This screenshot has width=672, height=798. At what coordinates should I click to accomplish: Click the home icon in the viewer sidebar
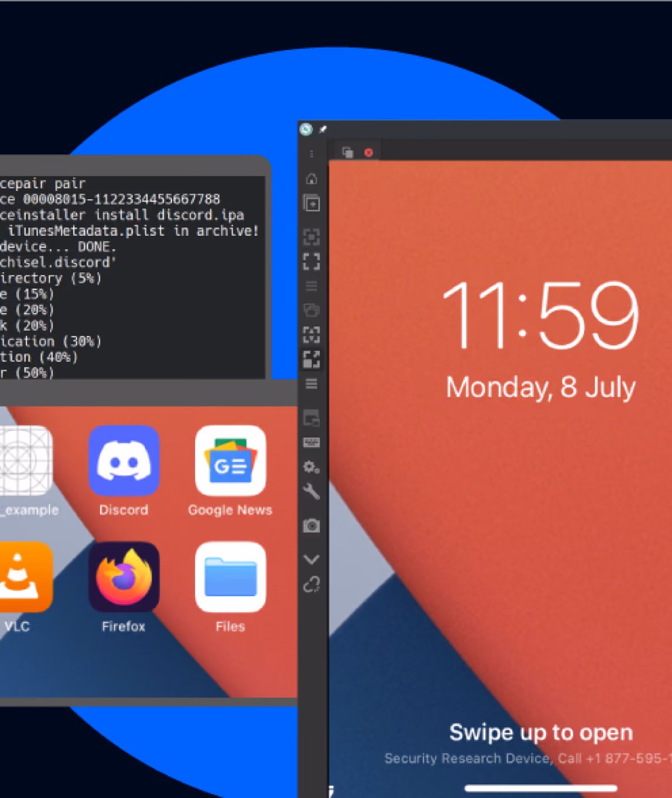click(x=311, y=179)
